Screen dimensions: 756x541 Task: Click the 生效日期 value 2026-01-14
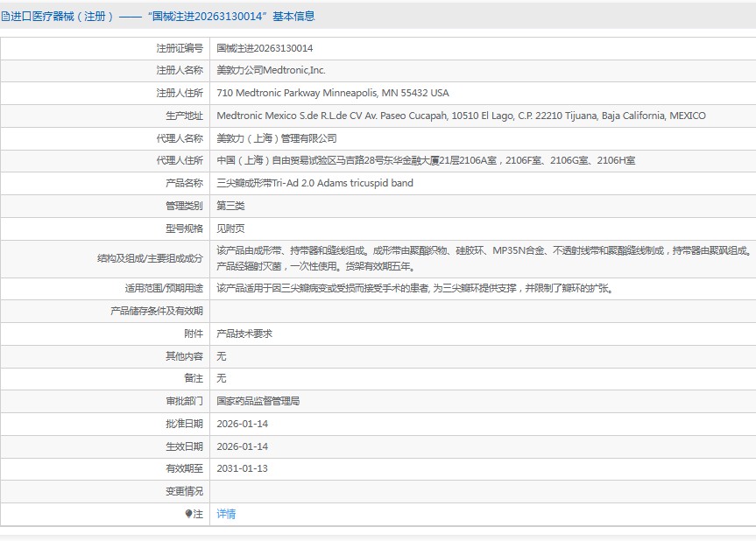[x=242, y=446]
